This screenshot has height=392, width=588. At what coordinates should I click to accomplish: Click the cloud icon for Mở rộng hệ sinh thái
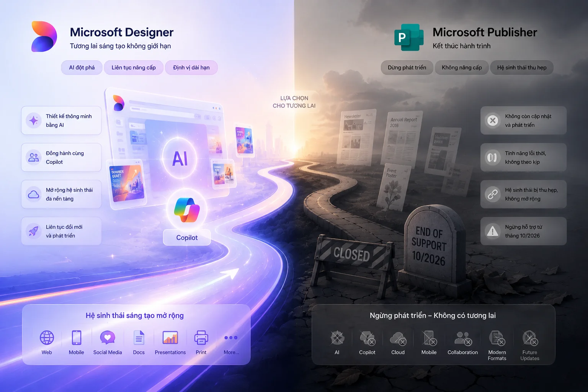coord(34,194)
